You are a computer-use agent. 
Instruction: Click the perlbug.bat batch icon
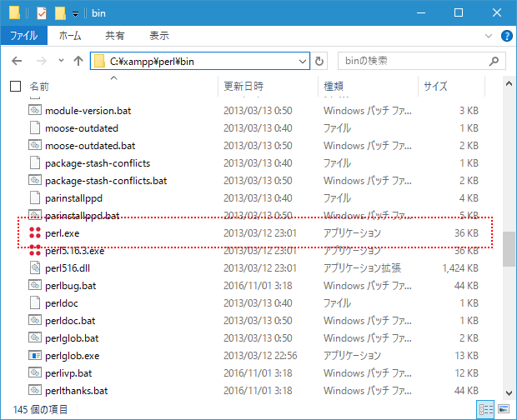[35, 285]
